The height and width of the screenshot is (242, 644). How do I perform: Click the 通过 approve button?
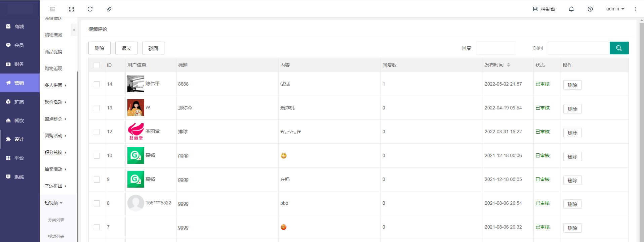tap(126, 48)
